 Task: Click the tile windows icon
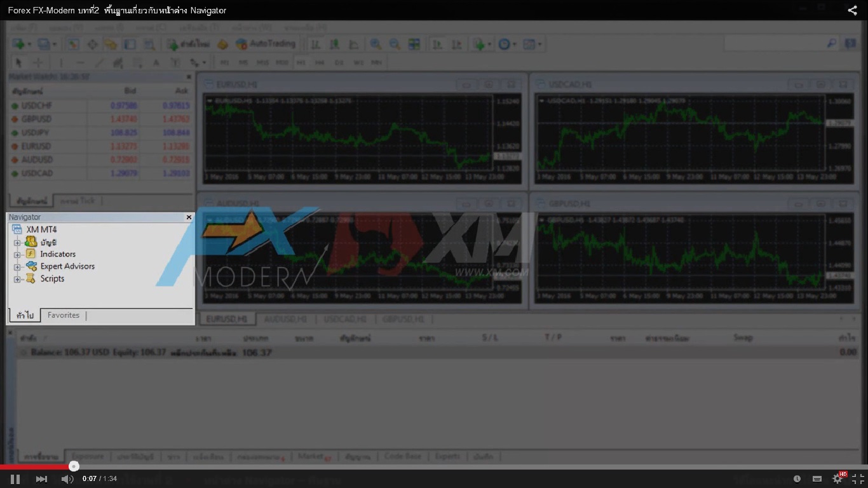414,44
